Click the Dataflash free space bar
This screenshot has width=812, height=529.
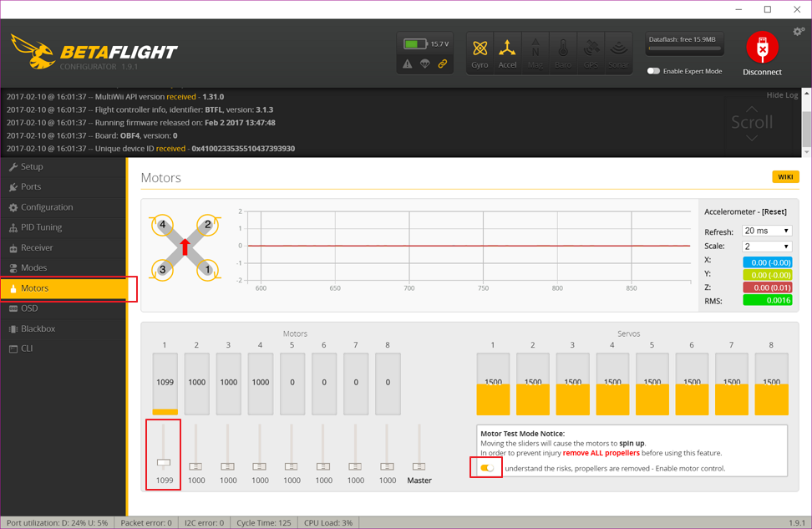coord(685,48)
